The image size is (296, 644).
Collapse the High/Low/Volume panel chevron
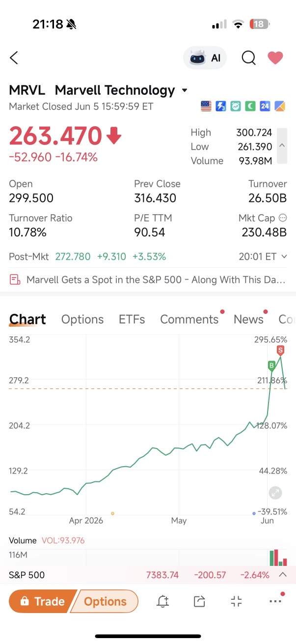(282, 146)
